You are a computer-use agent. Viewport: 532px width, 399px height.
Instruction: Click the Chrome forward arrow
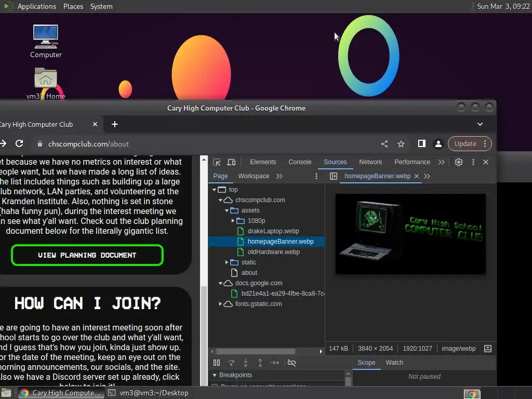[4, 144]
